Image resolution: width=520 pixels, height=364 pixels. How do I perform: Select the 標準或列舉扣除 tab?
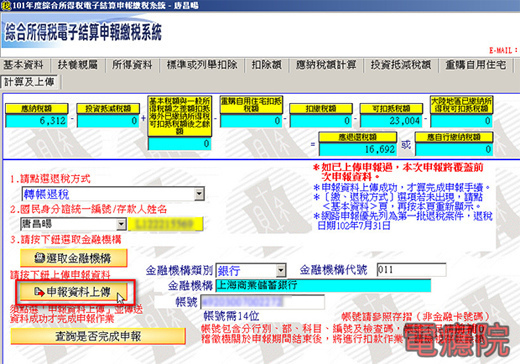point(202,65)
